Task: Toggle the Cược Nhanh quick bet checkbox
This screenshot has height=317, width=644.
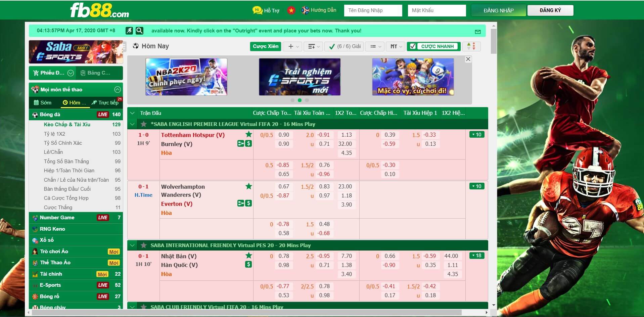Action: [413, 46]
